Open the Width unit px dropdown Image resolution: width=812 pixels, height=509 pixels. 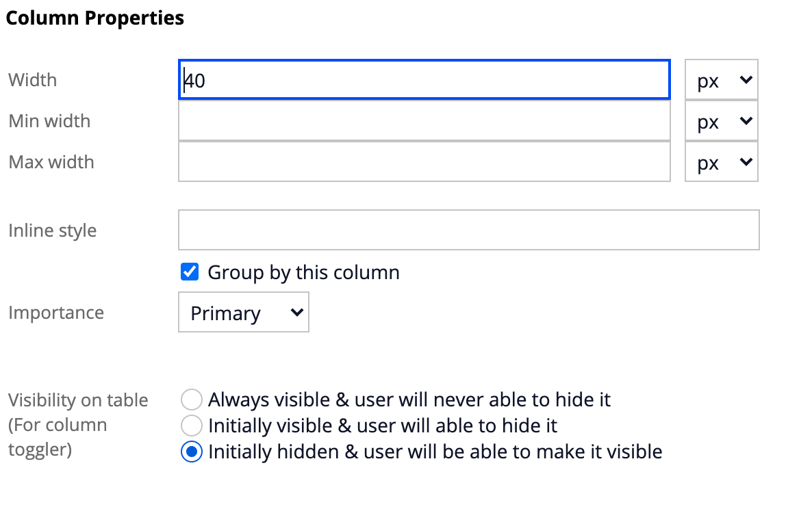(x=721, y=80)
